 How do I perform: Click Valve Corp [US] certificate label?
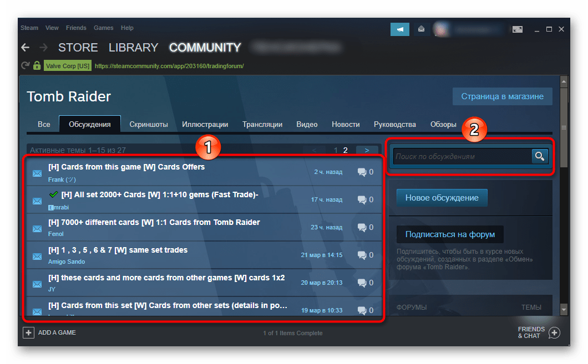tap(68, 66)
